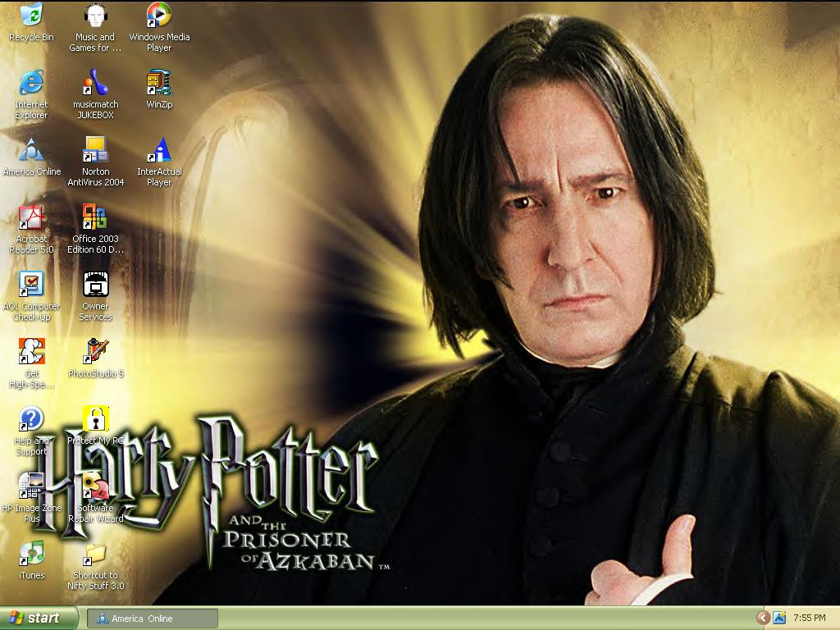
Task: Switch to America Online taskbar button
Action: pos(152,619)
